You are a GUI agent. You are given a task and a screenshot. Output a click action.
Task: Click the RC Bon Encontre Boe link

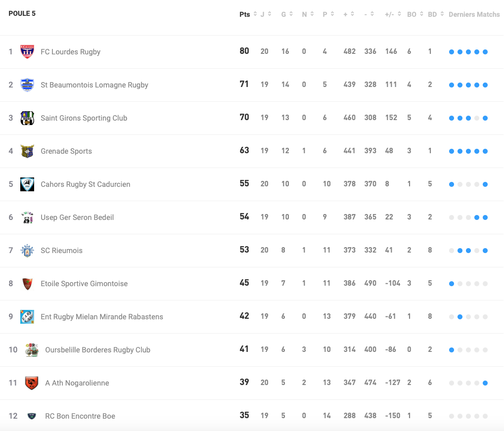80,416
